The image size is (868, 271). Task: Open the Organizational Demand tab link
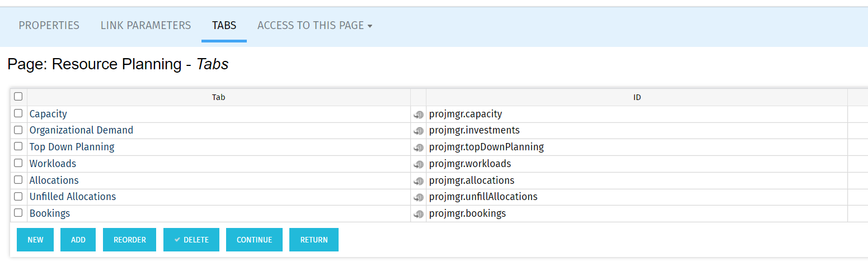pos(81,130)
